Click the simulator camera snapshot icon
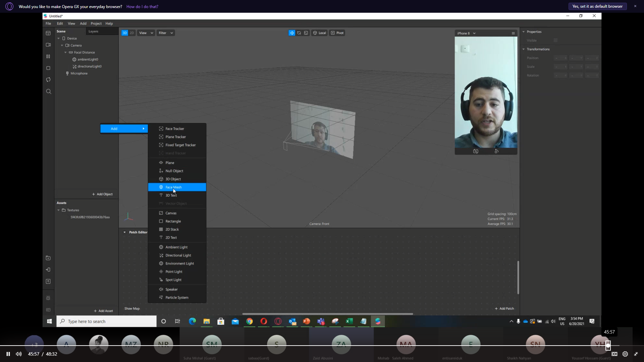Image resolution: width=644 pixels, height=362 pixels. point(476,152)
